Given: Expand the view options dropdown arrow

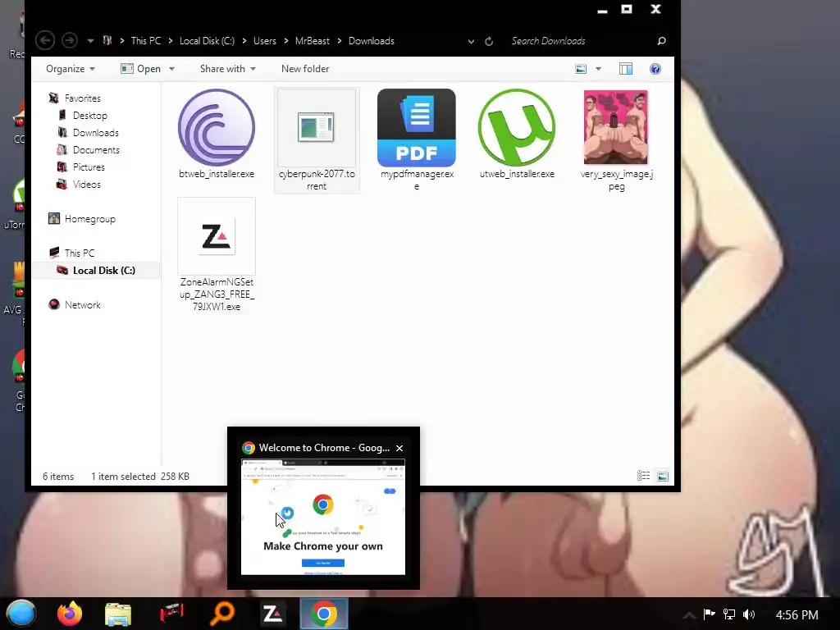Looking at the screenshot, I should click(x=598, y=69).
